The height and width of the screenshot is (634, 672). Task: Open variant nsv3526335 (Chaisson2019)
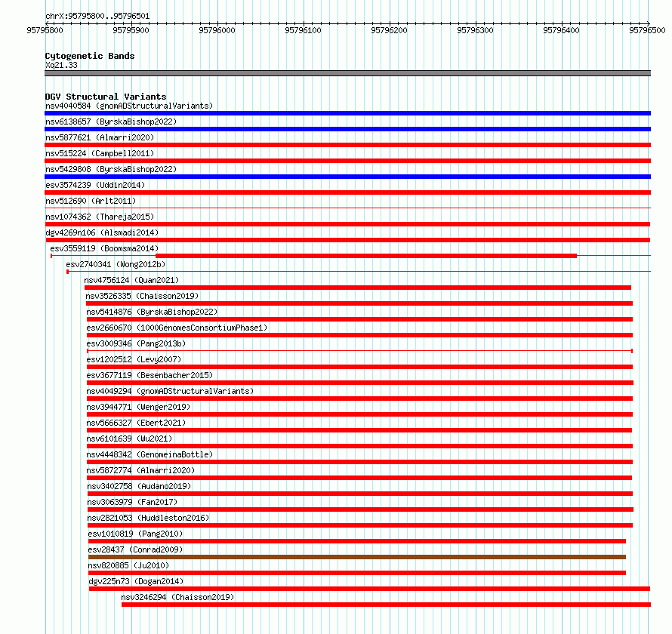coord(142,296)
